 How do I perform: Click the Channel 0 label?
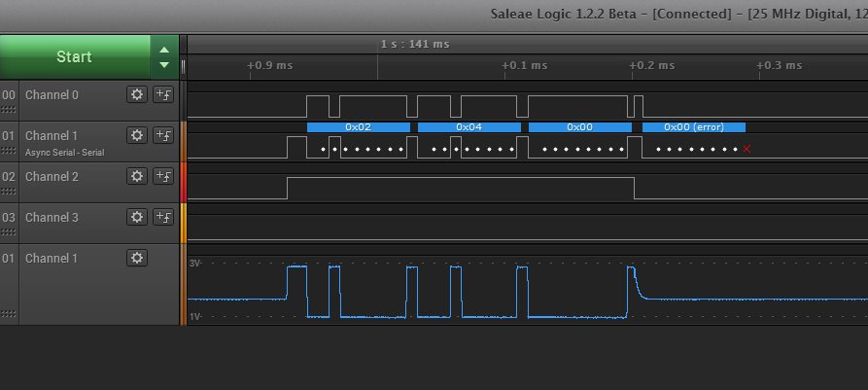pyautogui.click(x=52, y=94)
